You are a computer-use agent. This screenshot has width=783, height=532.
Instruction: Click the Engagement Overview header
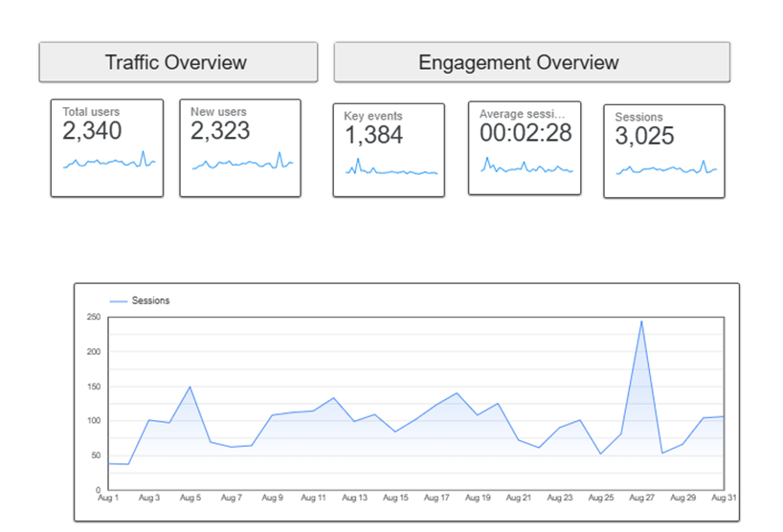click(532, 62)
